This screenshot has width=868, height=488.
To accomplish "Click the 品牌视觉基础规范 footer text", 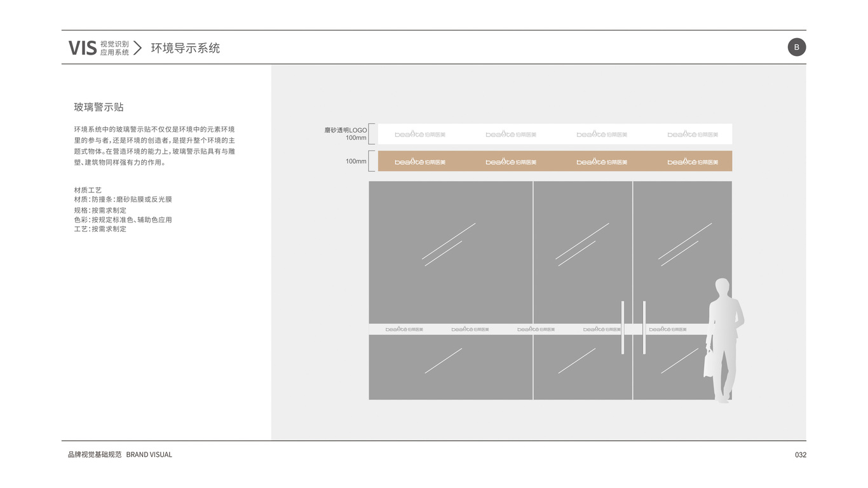I will click(x=95, y=454).
